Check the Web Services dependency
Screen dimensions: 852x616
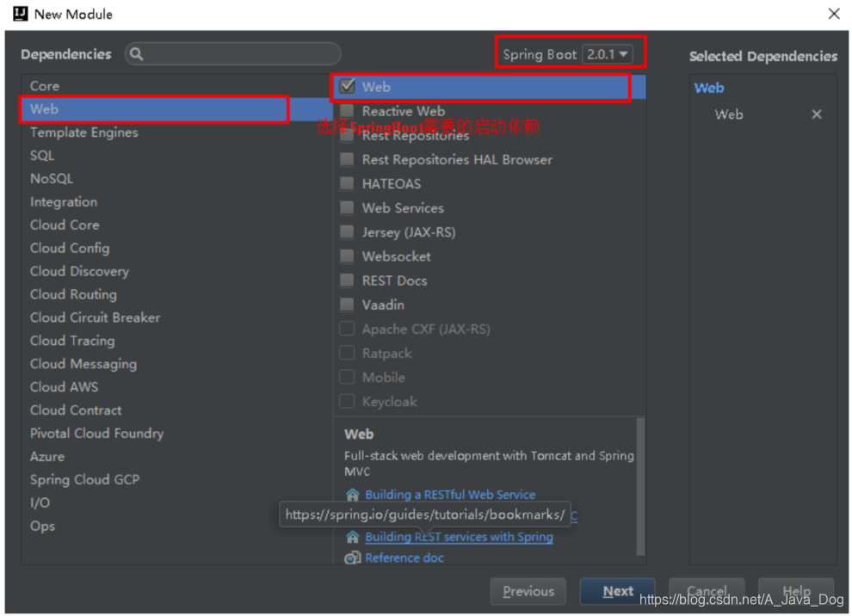pyautogui.click(x=347, y=207)
